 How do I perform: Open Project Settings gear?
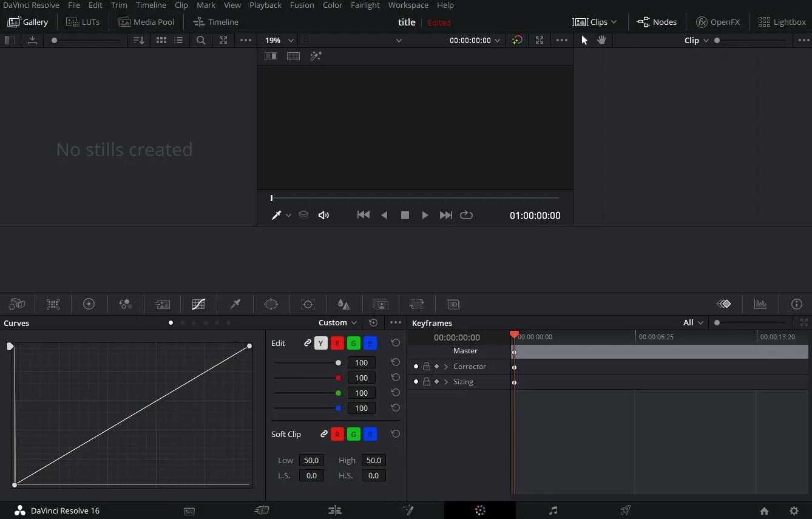coord(794,511)
